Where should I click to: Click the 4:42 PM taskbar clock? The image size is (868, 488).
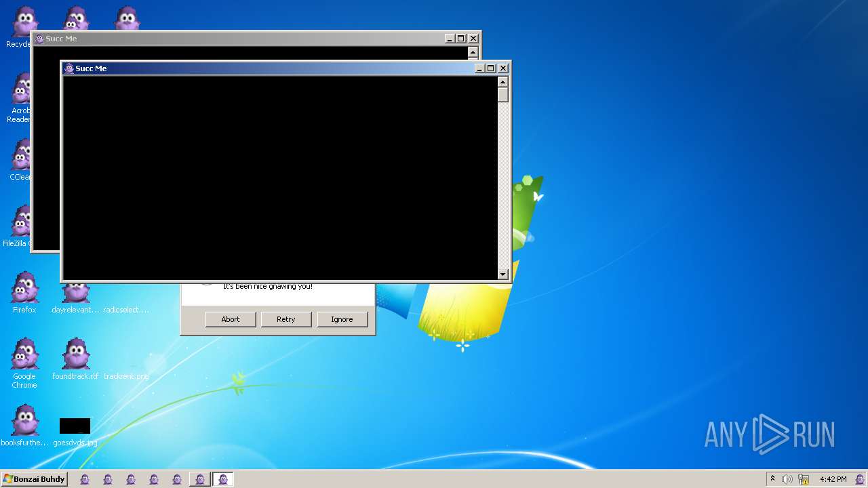coord(833,479)
